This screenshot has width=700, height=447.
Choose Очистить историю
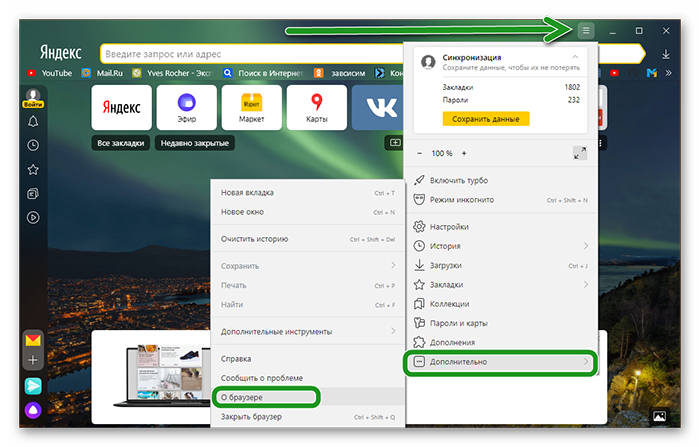[x=308, y=239]
